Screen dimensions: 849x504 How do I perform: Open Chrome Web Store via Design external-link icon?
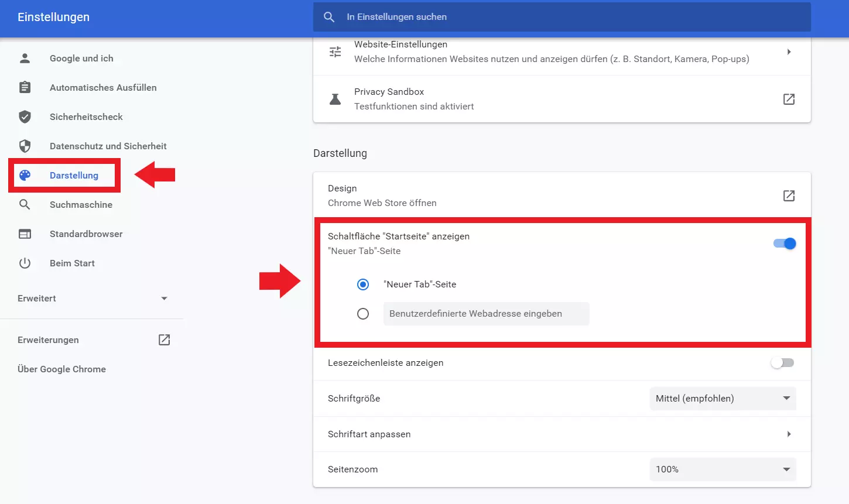click(x=789, y=196)
